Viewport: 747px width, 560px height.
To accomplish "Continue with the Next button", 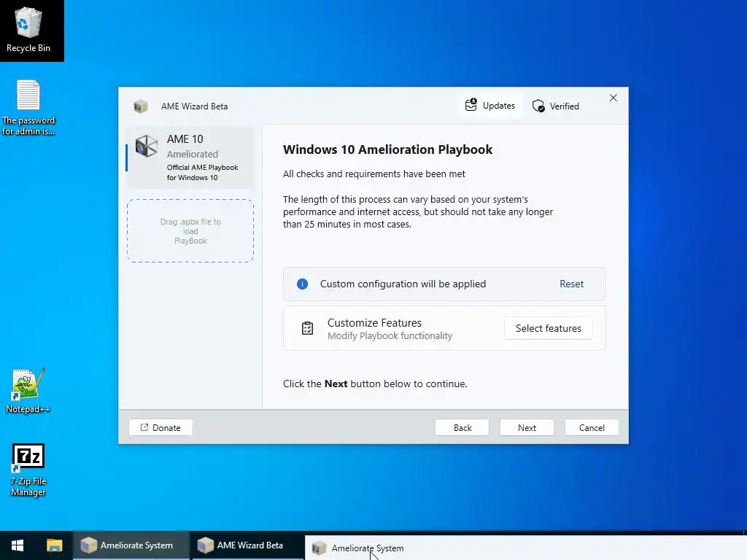I will [x=527, y=427].
